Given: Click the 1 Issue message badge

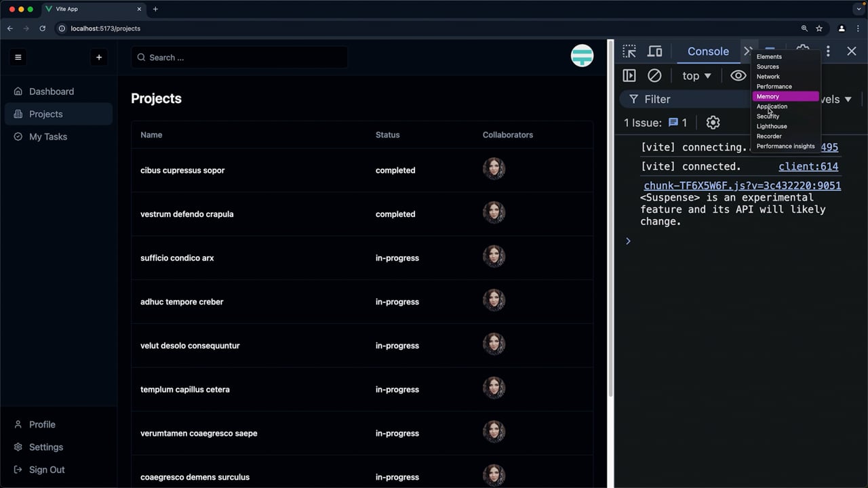Looking at the screenshot, I should point(677,123).
